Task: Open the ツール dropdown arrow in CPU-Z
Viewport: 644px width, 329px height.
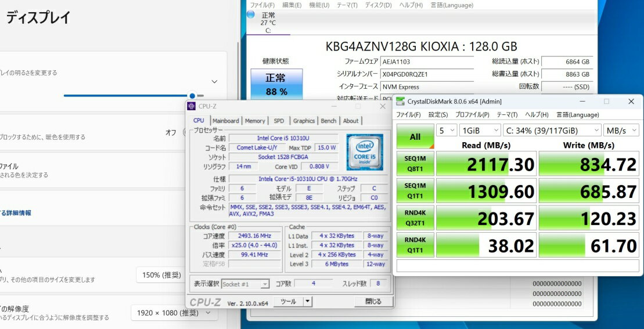Action: (x=308, y=302)
